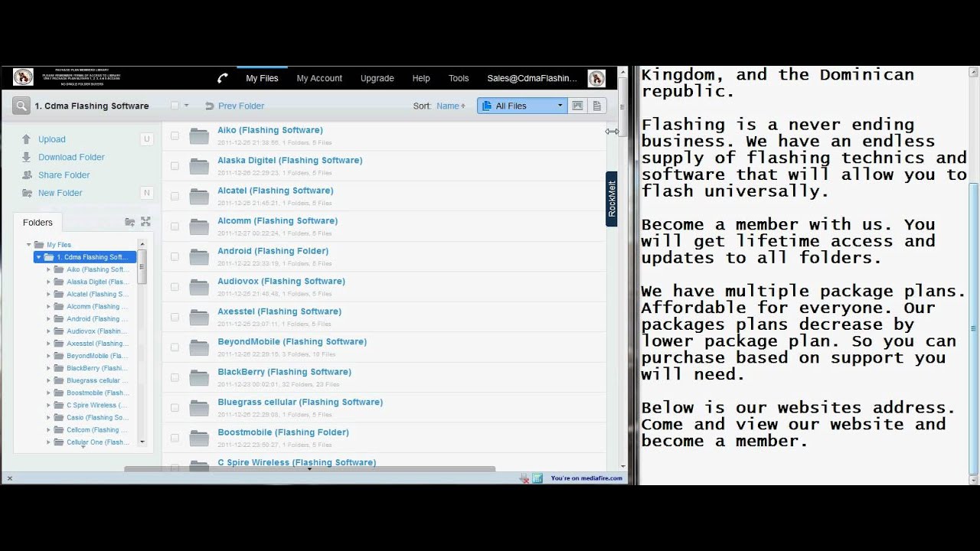
Task: Check the Alaska Digitel row checkbox
Action: click(175, 166)
